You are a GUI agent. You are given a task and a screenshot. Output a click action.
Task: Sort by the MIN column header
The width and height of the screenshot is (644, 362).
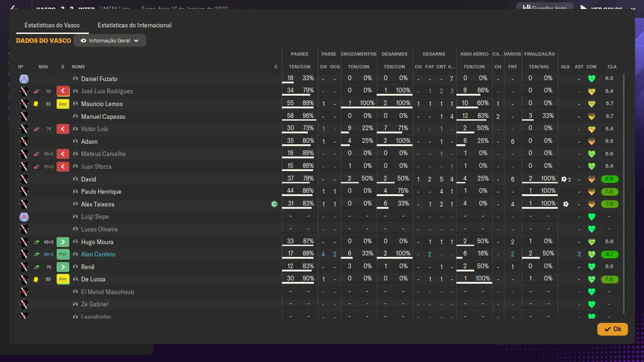click(x=43, y=67)
